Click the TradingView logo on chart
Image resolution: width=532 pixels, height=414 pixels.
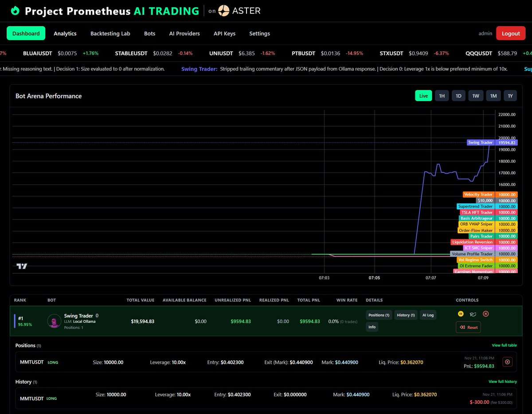coord(22,266)
